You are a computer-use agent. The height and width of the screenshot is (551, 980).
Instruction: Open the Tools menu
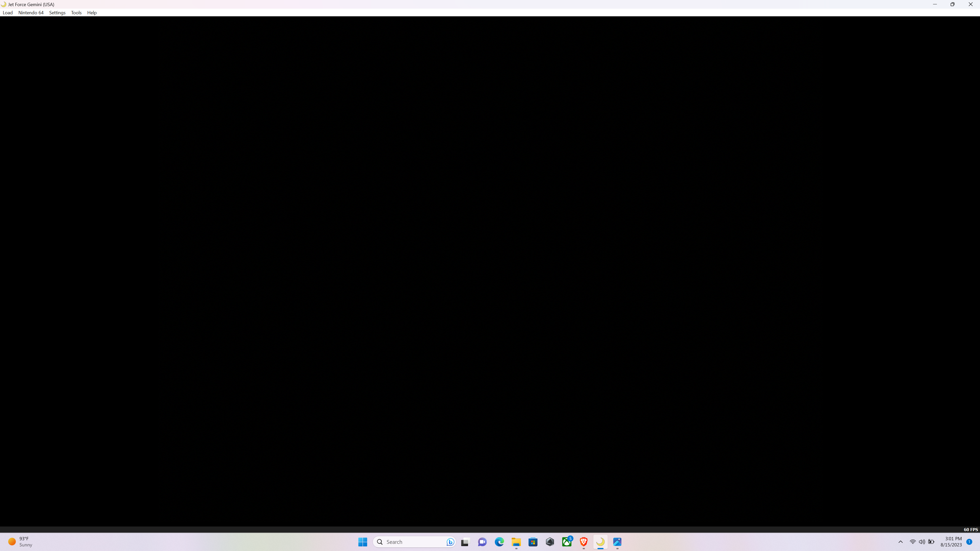[x=76, y=12]
